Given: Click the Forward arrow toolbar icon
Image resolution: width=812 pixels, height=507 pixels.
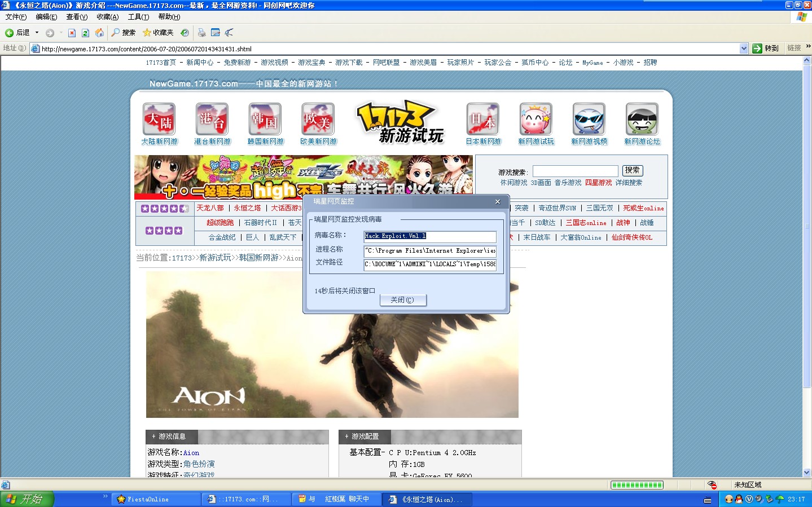Looking at the screenshot, I should (x=50, y=33).
